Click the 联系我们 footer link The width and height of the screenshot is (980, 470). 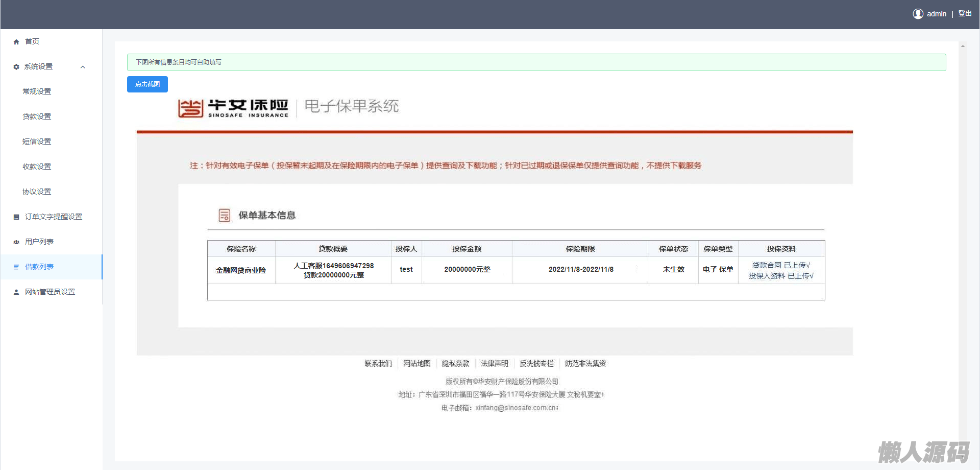378,364
